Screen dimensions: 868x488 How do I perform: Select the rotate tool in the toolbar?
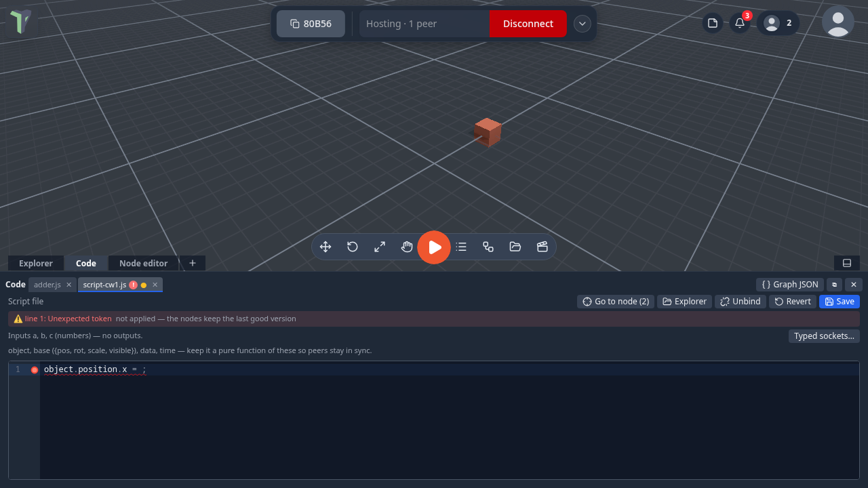(x=353, y=247)
